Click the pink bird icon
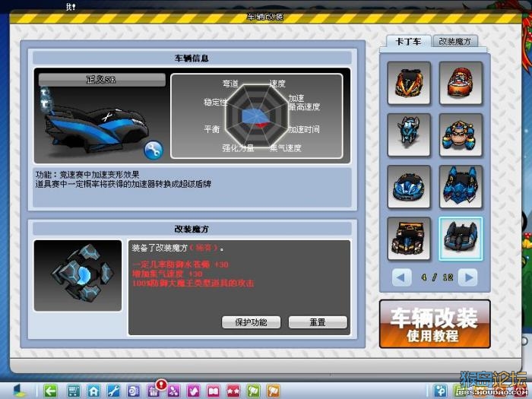This screenshot has width=532, height=399. 193,391
